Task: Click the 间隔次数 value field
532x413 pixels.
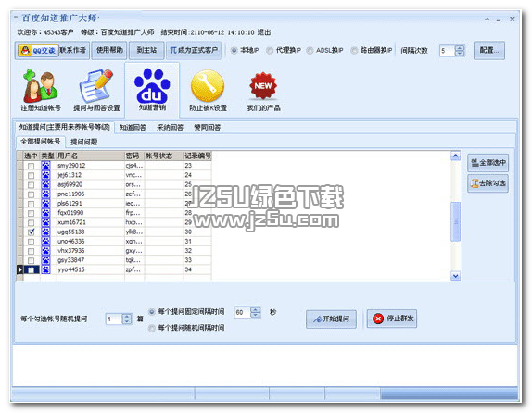Action: [x=447, y=51]
